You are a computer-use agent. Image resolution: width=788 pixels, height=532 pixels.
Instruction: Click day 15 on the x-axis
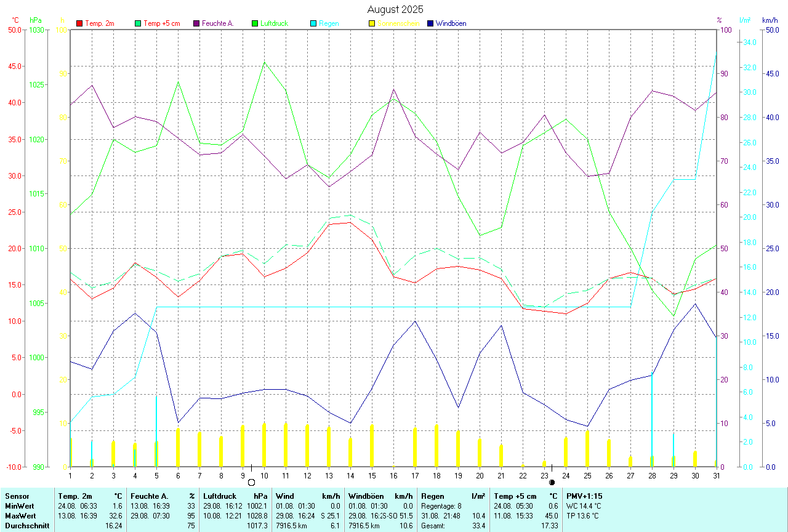pos(372,475)
